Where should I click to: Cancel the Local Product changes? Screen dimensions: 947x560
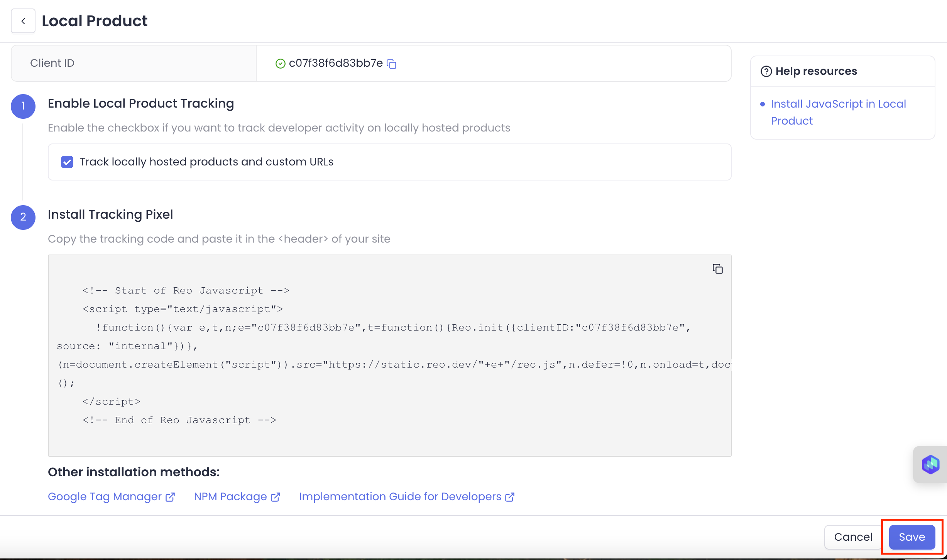coord(853,537)
